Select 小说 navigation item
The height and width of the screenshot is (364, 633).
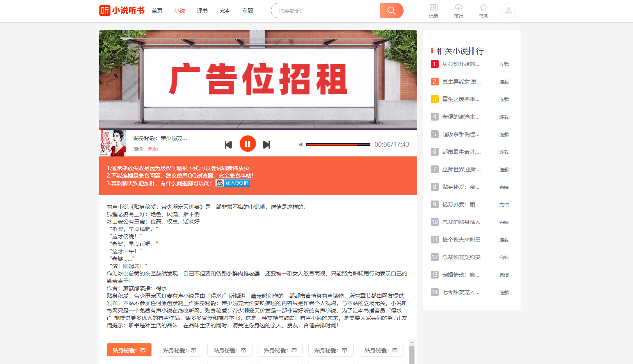click(x=180, y=11)
